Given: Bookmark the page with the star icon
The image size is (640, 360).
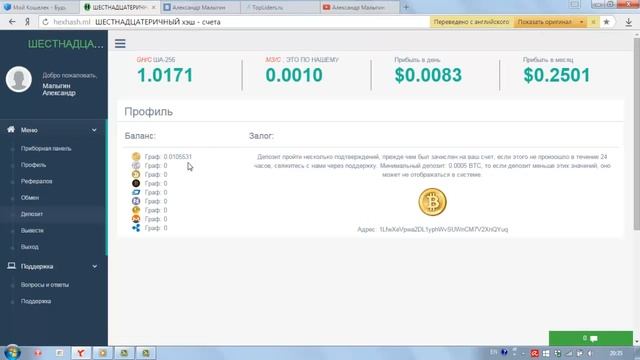Looking at the screenshot, I should (x=607, y=22).
